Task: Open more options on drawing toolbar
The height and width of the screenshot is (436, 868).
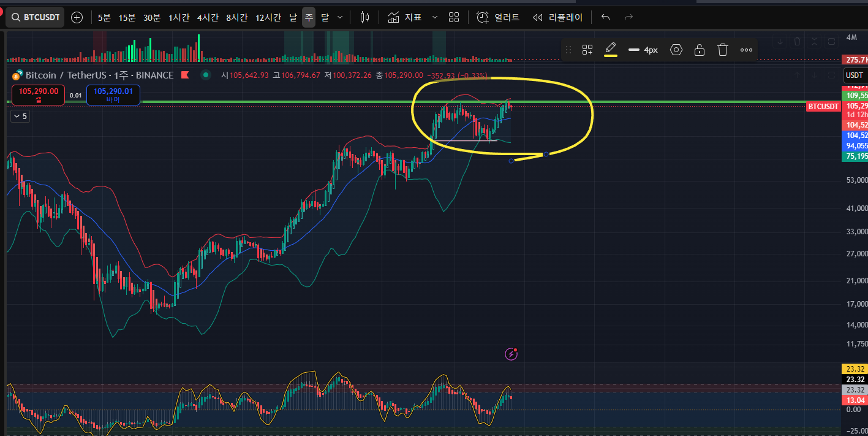Action: pos(746,50)
